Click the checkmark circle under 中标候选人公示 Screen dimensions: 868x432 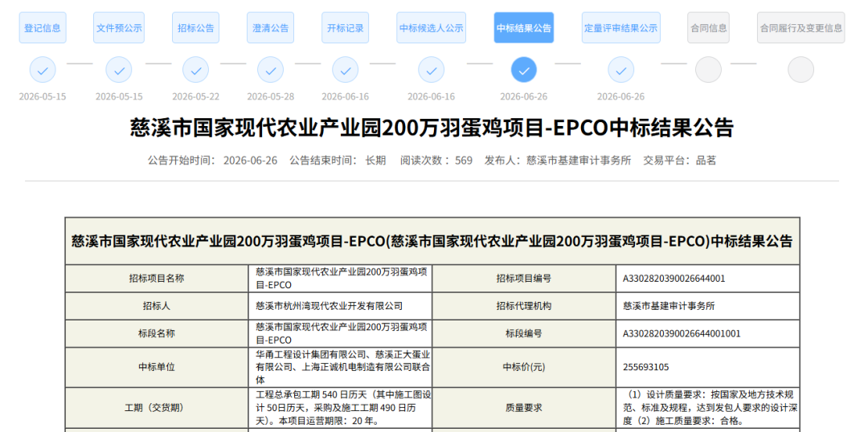(x=432, y=70)
